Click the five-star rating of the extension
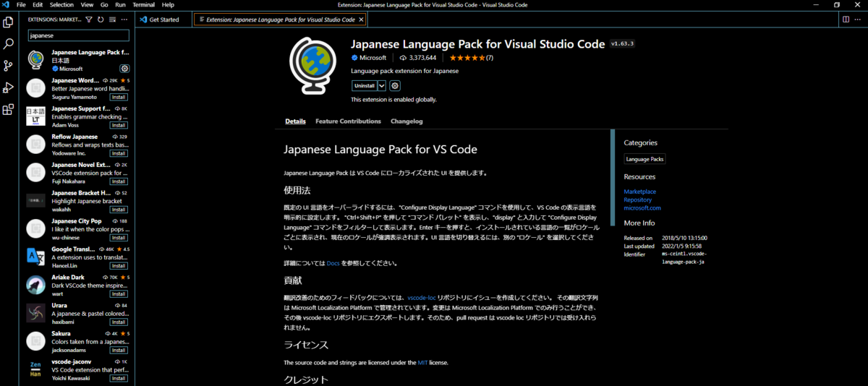Image resolution: width=868 pixels, height=386 pixels. 472,58
